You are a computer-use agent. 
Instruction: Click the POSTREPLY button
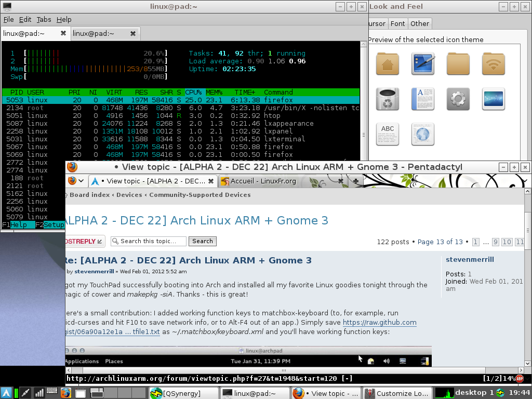point(85,241)
